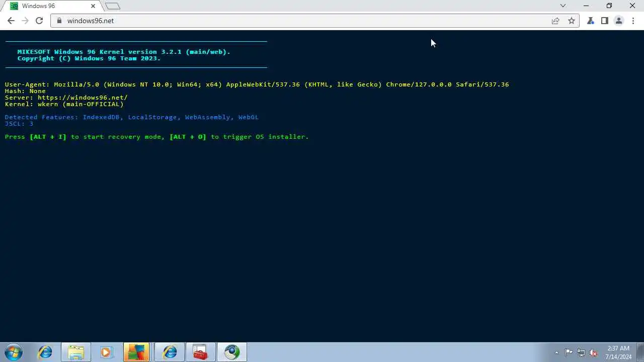Image resolution: width=644 pixels, height=362 pixels.
Task: Click the 'JSCL: 3' line
Action: point(19,124)
